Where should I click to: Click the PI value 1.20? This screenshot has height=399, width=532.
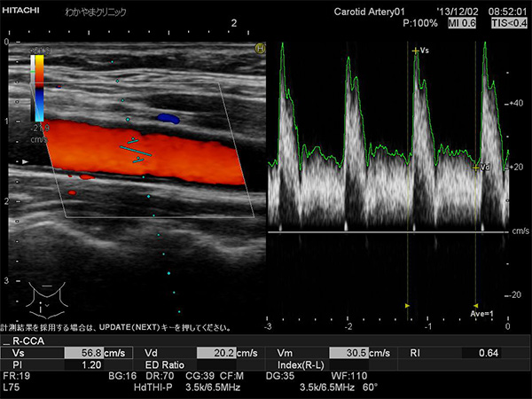point(90,364)
